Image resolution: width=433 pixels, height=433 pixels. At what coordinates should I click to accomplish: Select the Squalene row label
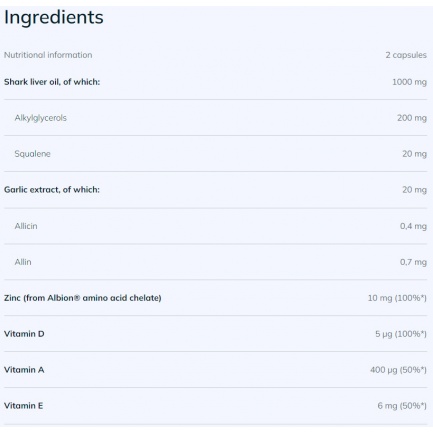(x=32, y=154)
